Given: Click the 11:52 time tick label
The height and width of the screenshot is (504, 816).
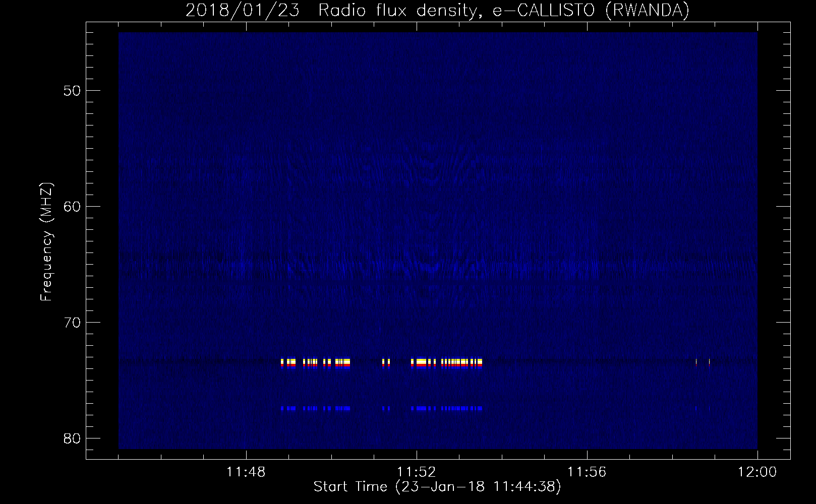Looking at the screenshot, I should click(417, 472).
